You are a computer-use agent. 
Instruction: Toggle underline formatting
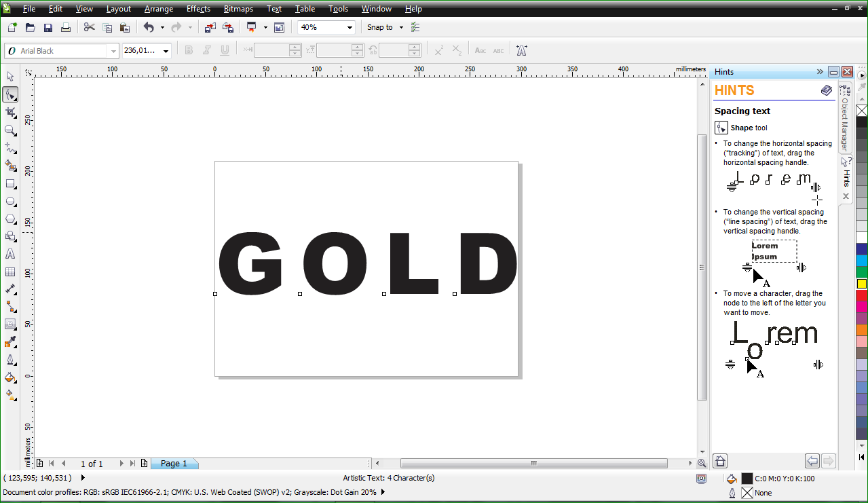(224, 50)
